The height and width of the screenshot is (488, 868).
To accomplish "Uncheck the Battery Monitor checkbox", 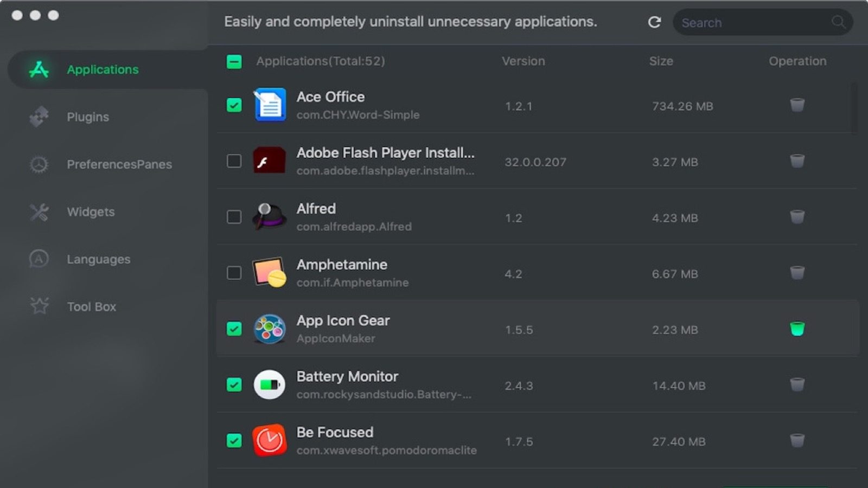I will (x=234, y=384).
